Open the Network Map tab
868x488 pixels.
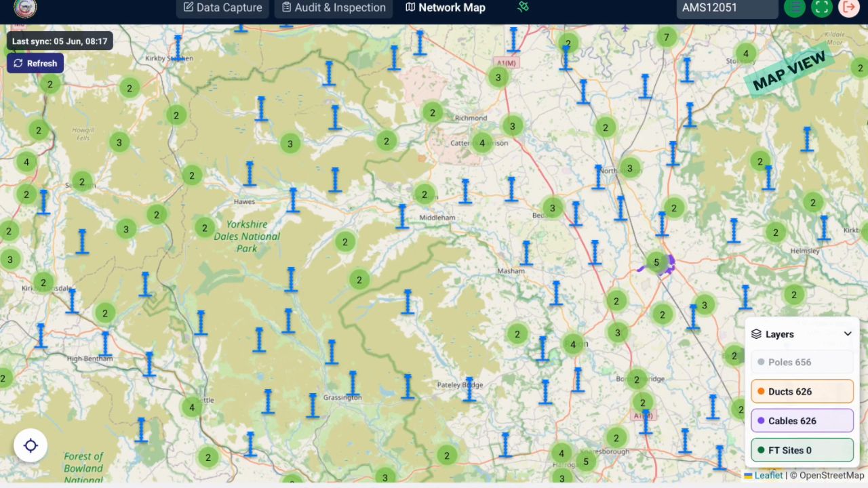pos(446,8)
